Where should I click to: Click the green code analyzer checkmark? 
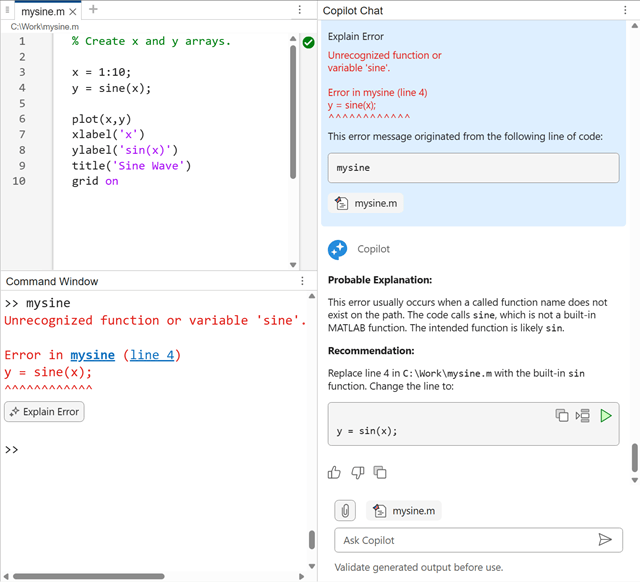[x=309, y=42]
